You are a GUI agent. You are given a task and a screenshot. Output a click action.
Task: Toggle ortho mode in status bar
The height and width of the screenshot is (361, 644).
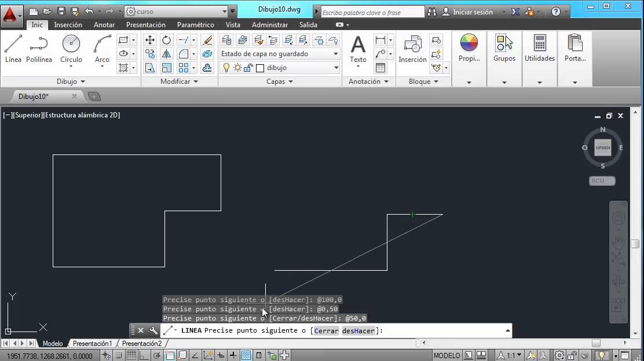144,356
